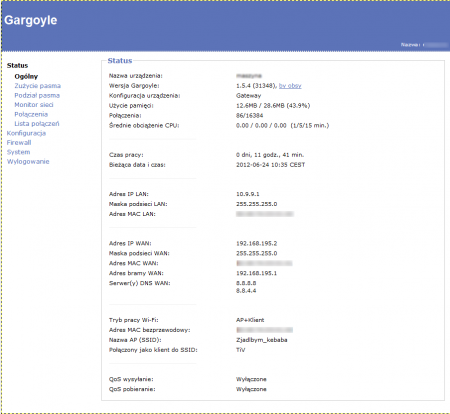Select the Ogólny status item
450x414 pixels.
point(26,76)
